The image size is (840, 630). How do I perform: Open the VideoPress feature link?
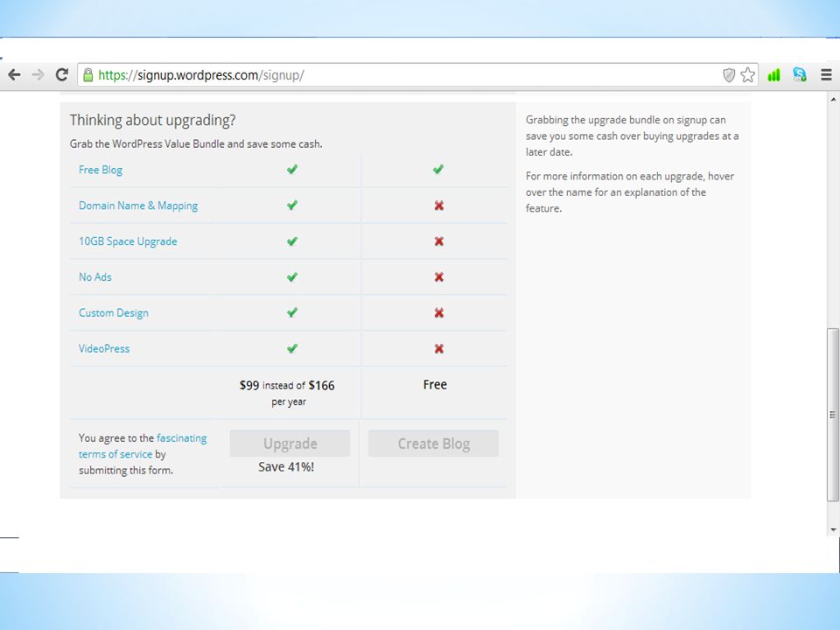pos(104,349)
